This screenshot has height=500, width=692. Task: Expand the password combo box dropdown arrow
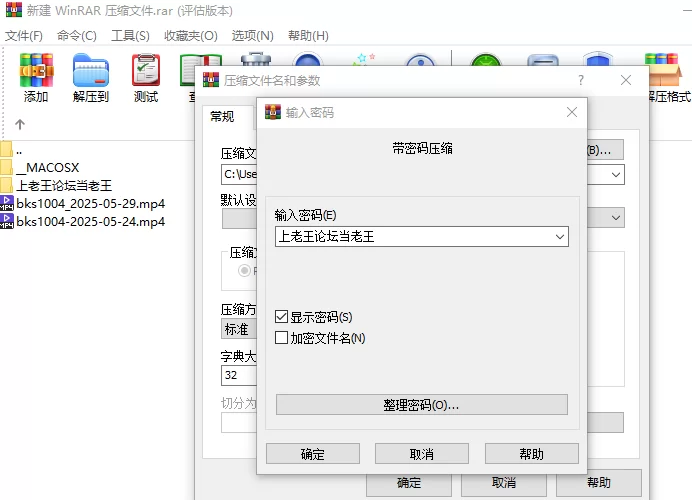click(x=560, y=237)
